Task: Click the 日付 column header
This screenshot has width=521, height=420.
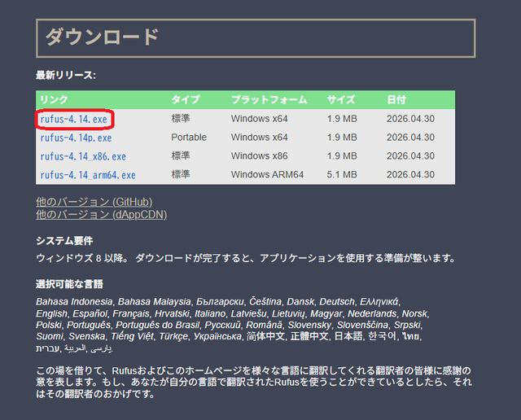Action: [x=396, y=99]
